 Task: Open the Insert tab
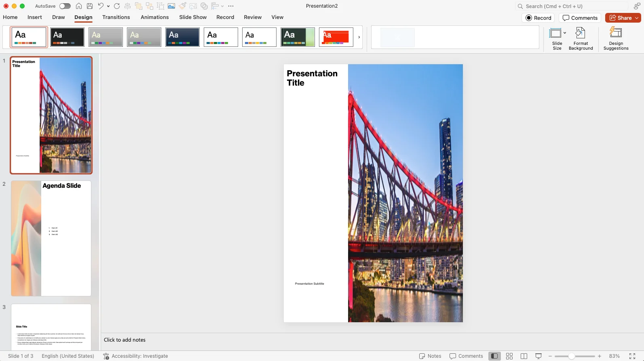coord(35,17)
